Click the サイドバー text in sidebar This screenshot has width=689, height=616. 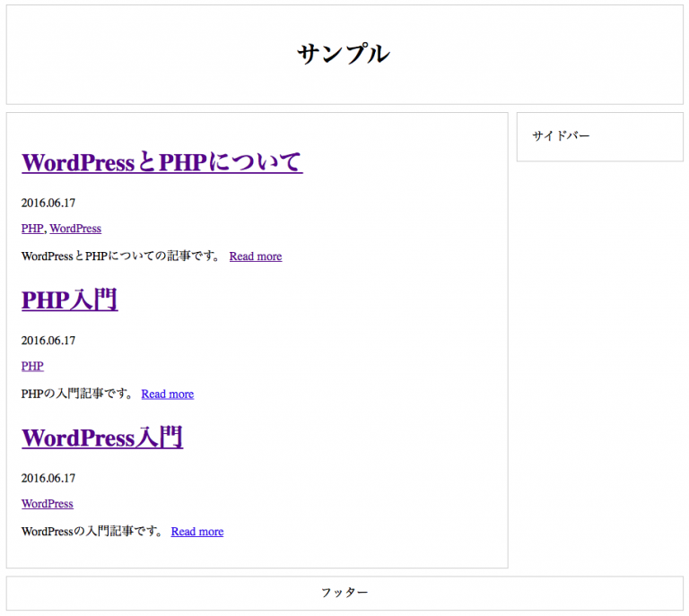(561, 136)
